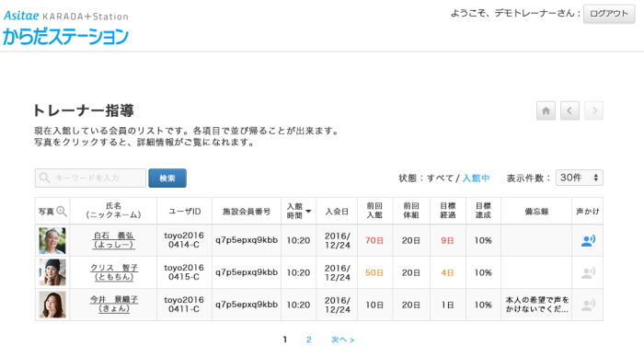The width and height of the screenshot is (644, 357).
Task: Go to page 2
Action: point(309,340)
